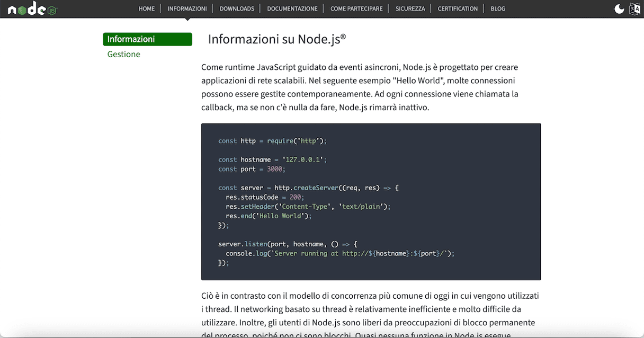Open the DOCUMENTAZIONE menu item
Image resolution: width=644 pixels, height=338 pixels.
(292, 8)
